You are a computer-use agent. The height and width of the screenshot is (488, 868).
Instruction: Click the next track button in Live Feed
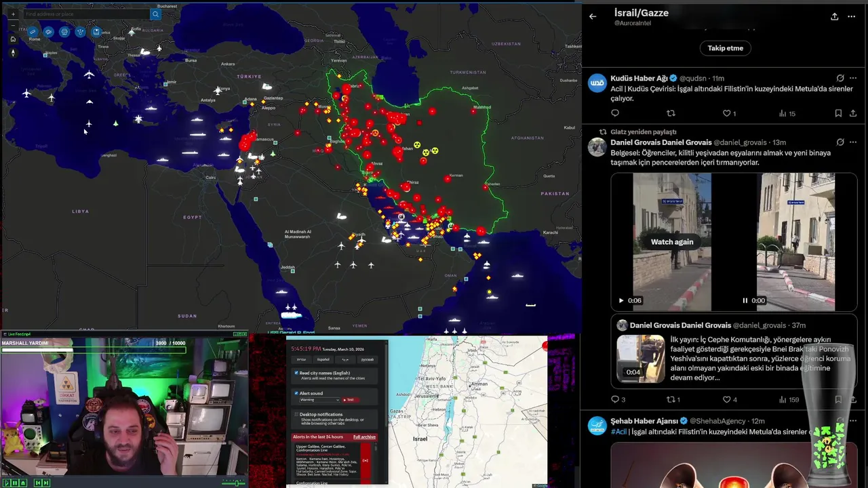coord(46,483)
